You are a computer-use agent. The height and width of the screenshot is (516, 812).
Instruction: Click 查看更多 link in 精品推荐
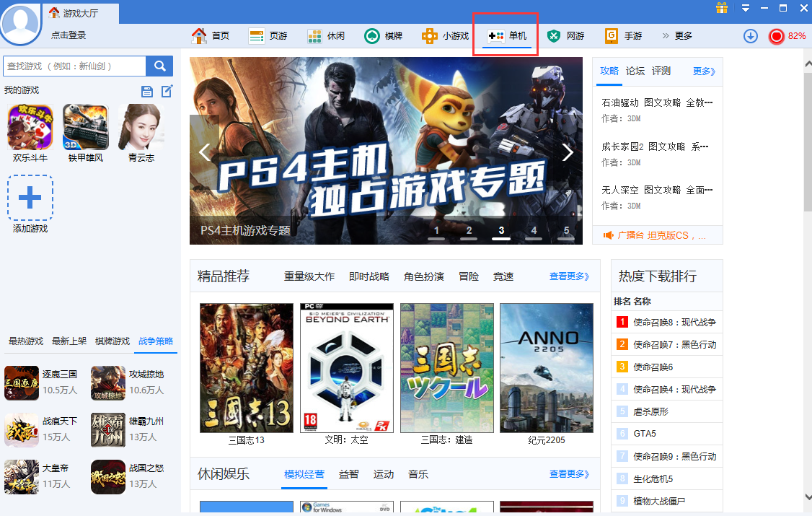(569, 276)
